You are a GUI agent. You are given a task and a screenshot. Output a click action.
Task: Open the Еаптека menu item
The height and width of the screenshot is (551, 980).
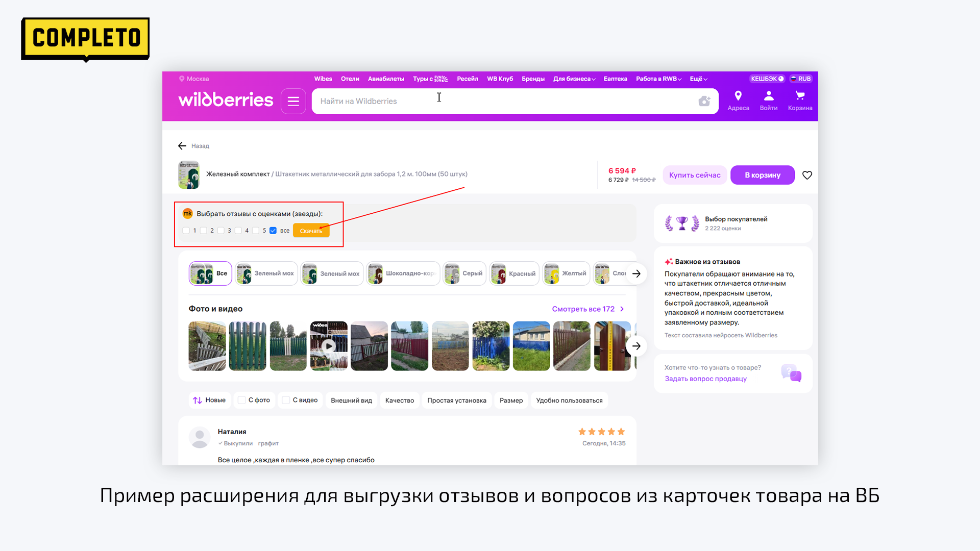point(615,79)
